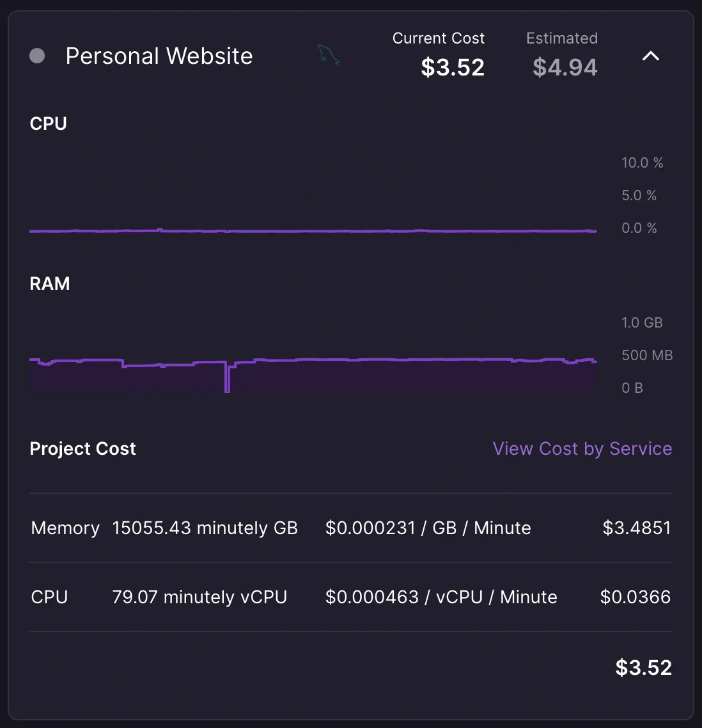
Task: Click the CPU cost $0.0366 value
Action: [x=636, y=597]
